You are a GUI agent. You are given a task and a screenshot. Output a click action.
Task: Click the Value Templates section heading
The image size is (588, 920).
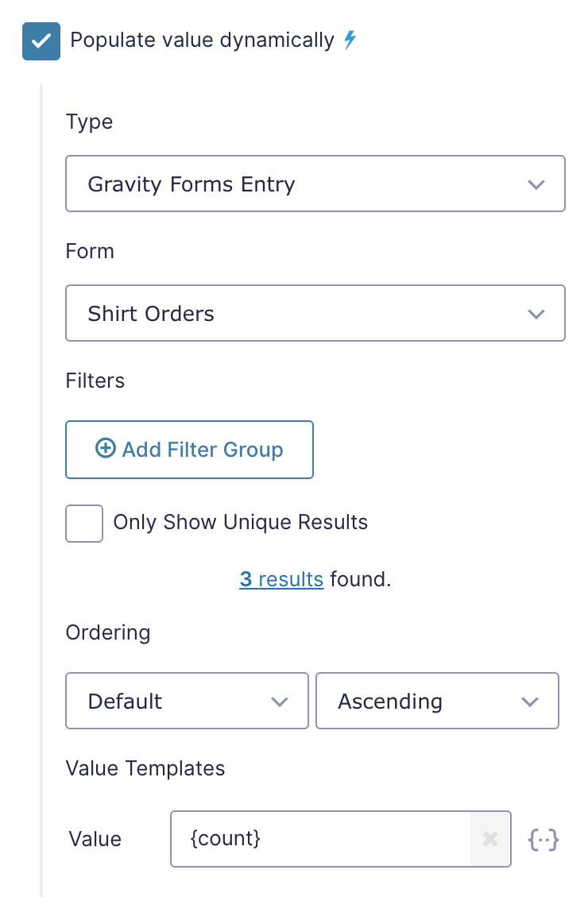145,768
